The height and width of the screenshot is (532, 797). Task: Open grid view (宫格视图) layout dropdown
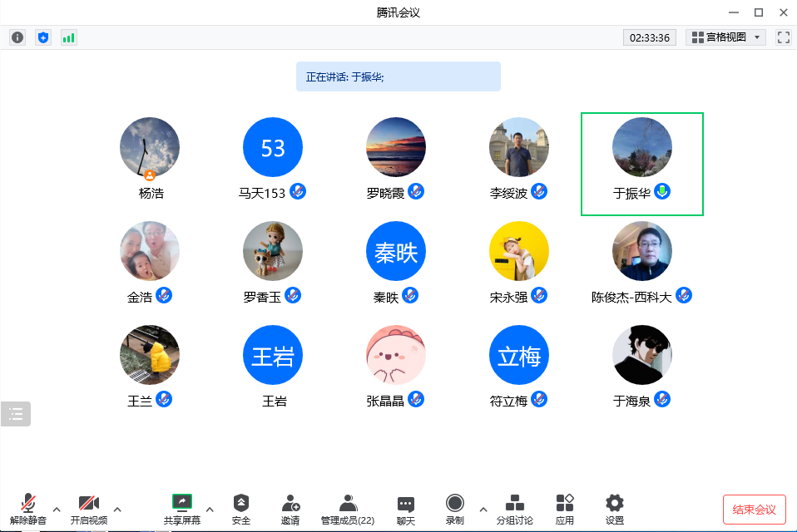click(725, 37)
